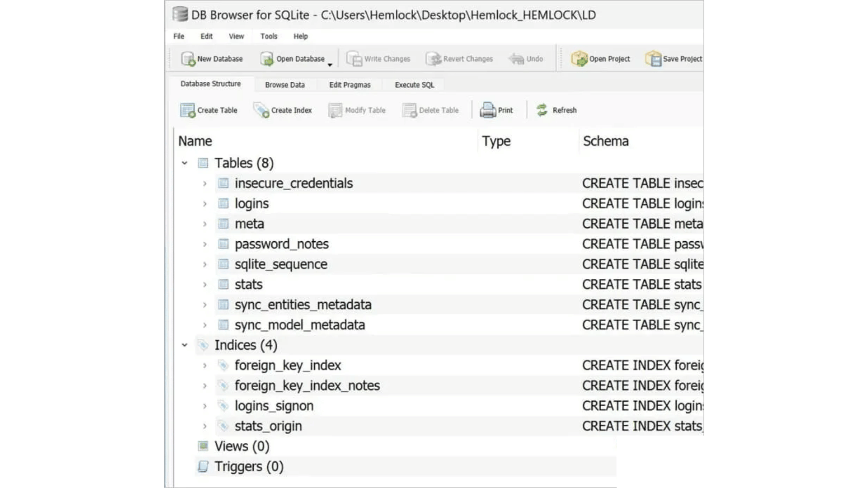The height and width of the screenshot is (488, 868).
Task: Expand the password_notes table row
Action: click(x=205, y=244)
